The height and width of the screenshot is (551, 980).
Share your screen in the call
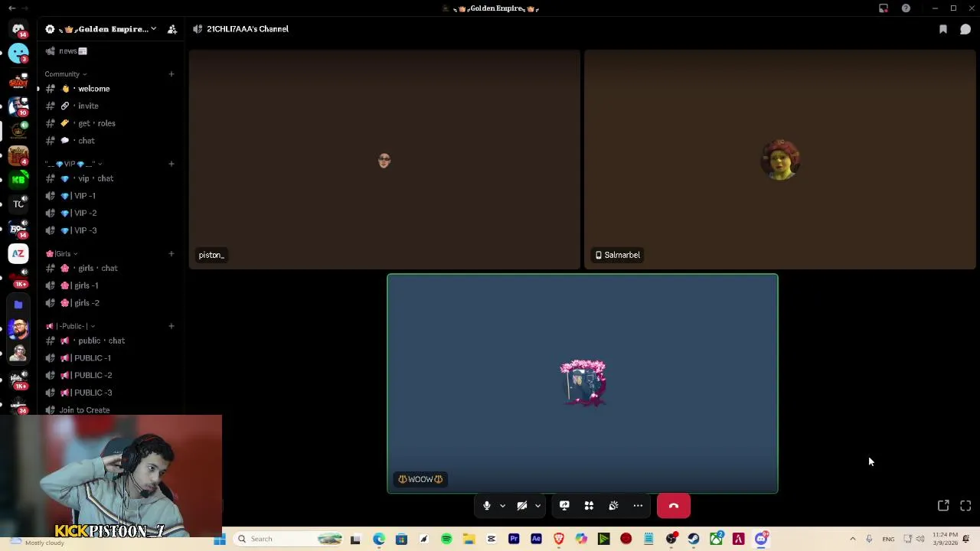click(x=564, y=506)
